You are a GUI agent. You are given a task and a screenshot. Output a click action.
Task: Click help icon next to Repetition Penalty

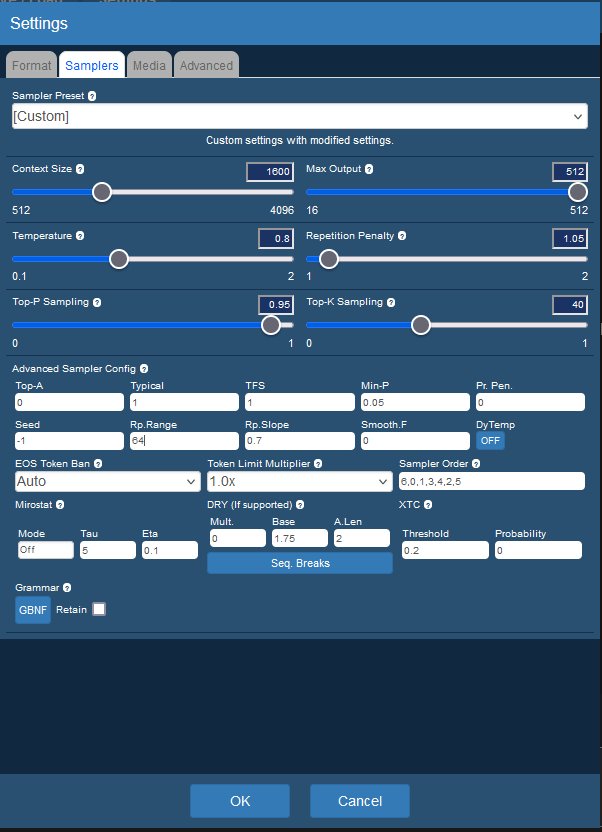click(402, 237)
